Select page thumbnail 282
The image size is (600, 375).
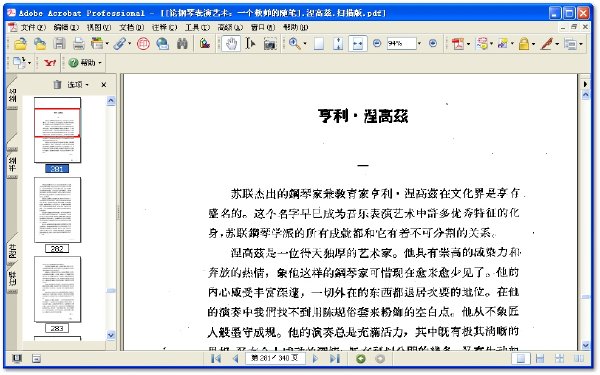(x=57, y=210)
